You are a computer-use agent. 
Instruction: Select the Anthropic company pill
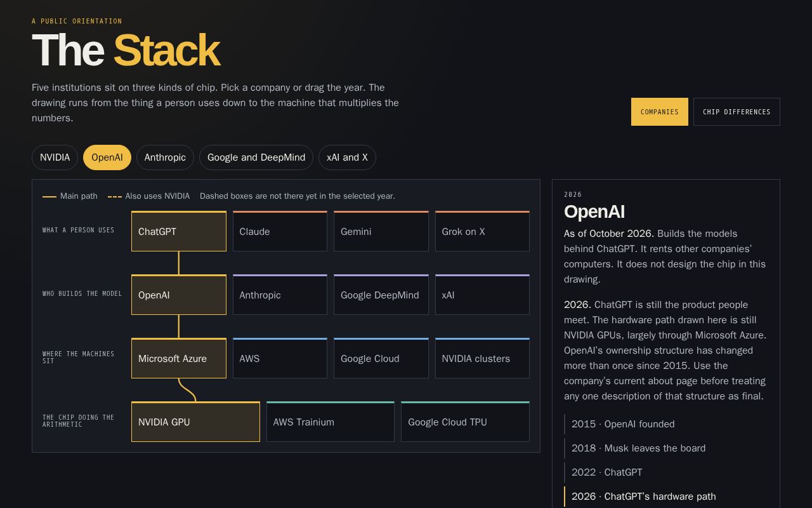coord(165,157)
